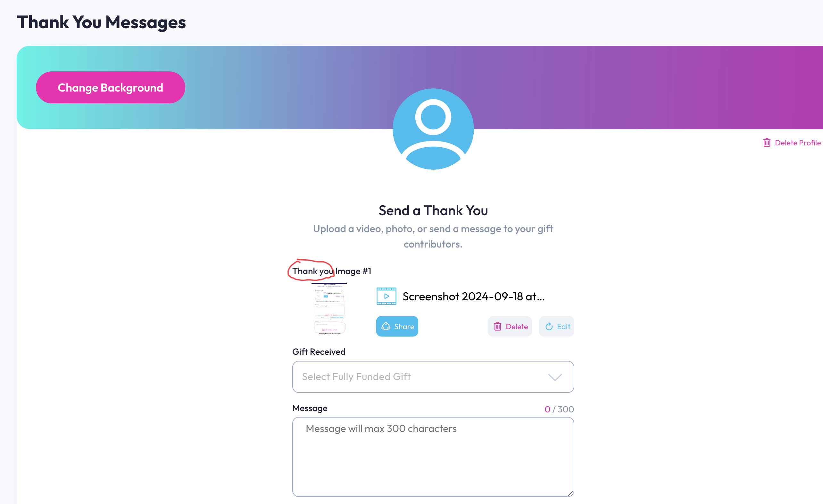Click the Thank you Image #1 label
The width and height of the screenshot is (823, 504).
tap(332, 271)
